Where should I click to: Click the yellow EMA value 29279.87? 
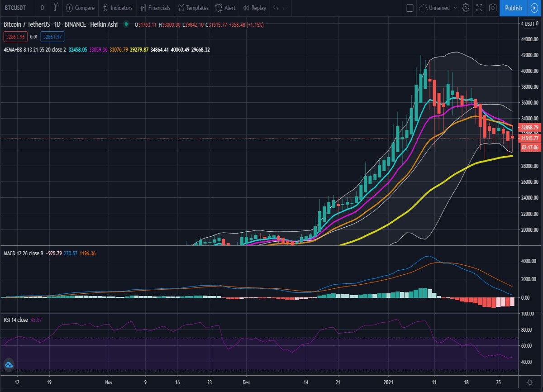pyautogui.click(x=139, y=49)
